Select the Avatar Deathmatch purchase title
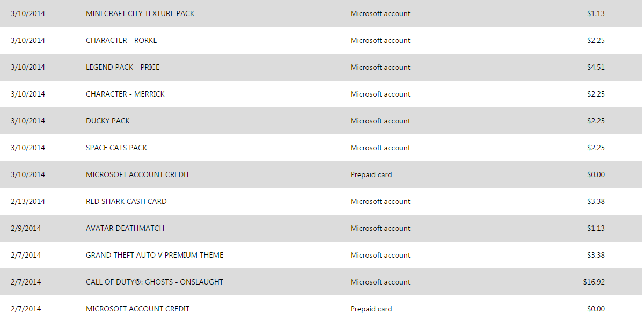Image resolution: width=644 pixels, height=328 pixels. (x=125, y=228)
